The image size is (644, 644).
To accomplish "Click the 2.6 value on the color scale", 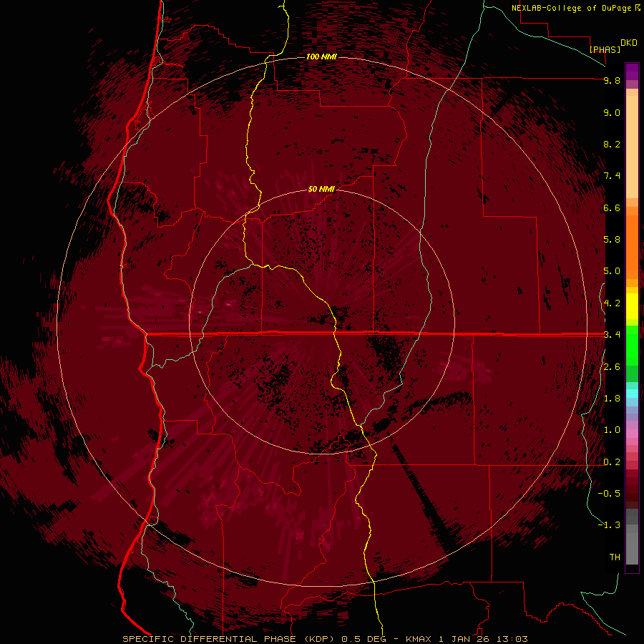I will tap(612, 367).
